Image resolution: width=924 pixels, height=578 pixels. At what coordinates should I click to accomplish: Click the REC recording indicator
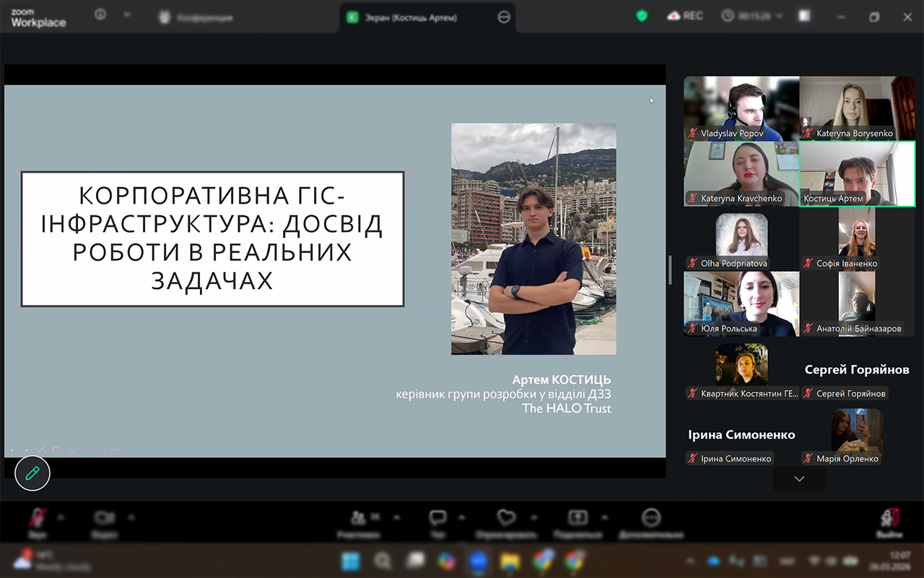[x=685, y=16]
